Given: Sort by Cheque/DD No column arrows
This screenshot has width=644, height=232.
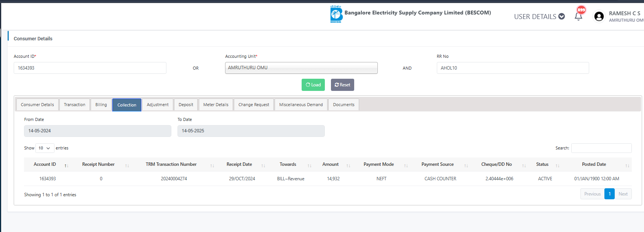Looking at the screenshot, I should tap(524, 165).
